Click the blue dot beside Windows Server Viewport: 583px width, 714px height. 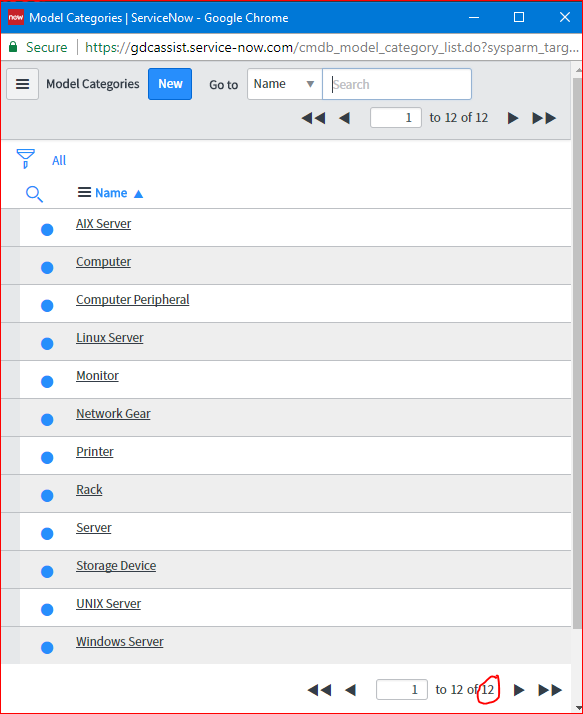tap(47, 648)
